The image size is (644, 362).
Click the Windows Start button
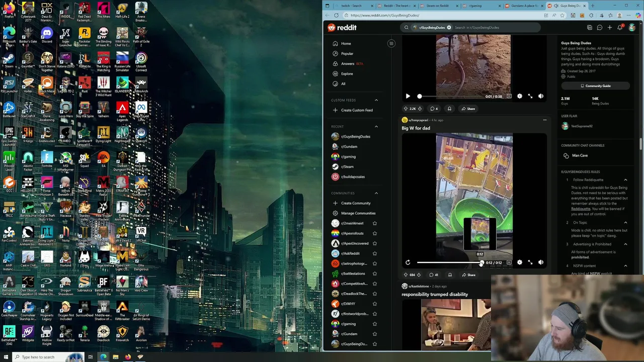click(7, 357)
